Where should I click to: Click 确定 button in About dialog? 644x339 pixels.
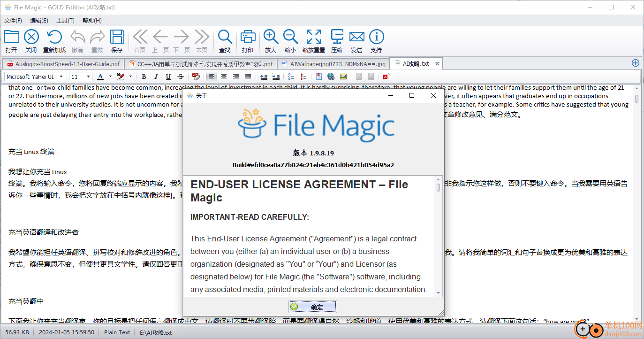pos(313,307)
